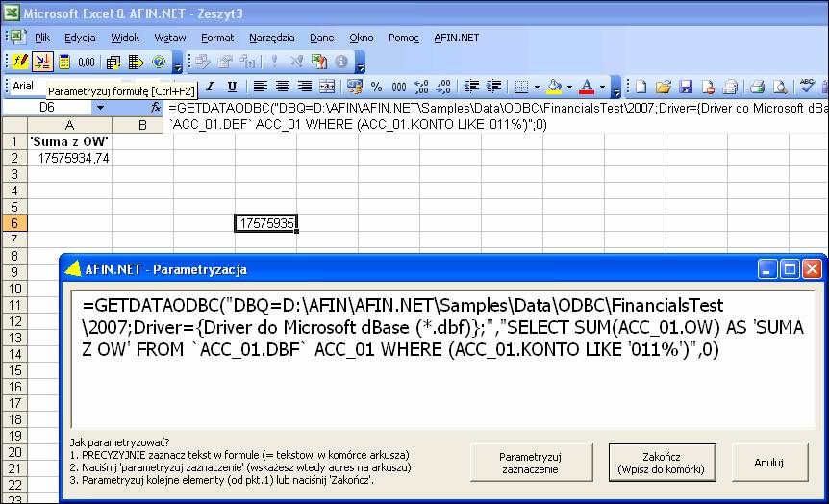Expand the AFIN toolbar options arrow
Image resolution: width=829 pixels, height=504 pixels.
[178, 63]
